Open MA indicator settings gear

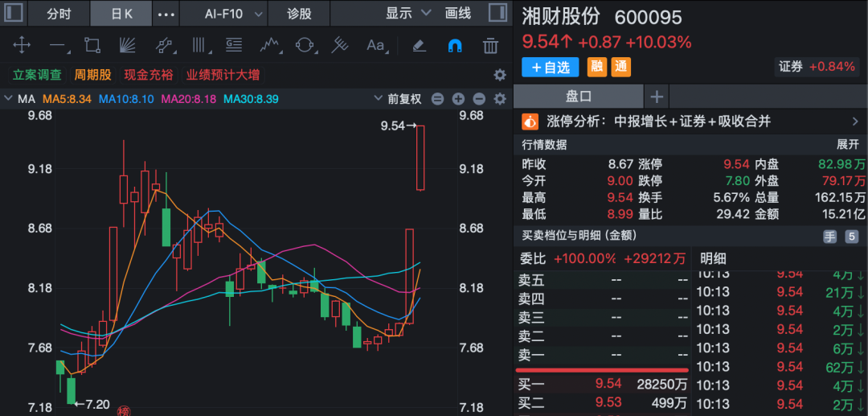click(500, 99)
